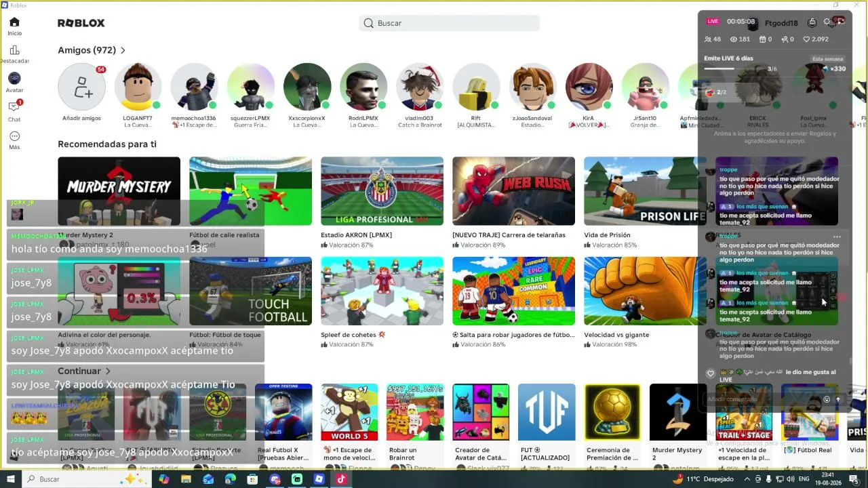The image size is (868, 488).
Task: Open more options on the LIVE chat message
Action: (837, 237)
